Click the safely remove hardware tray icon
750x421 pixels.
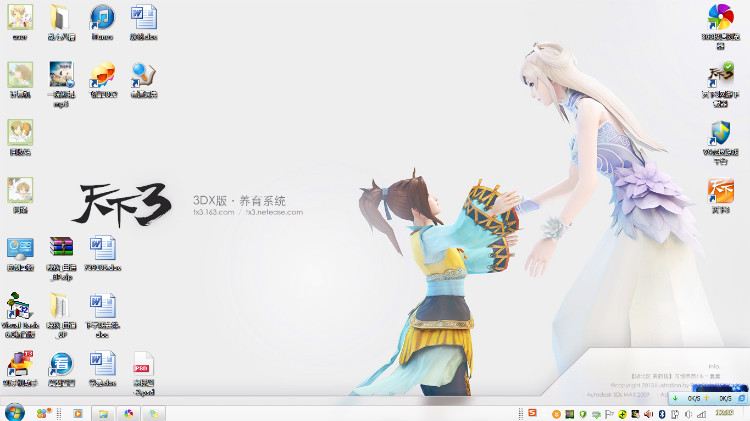pos(675,414)
